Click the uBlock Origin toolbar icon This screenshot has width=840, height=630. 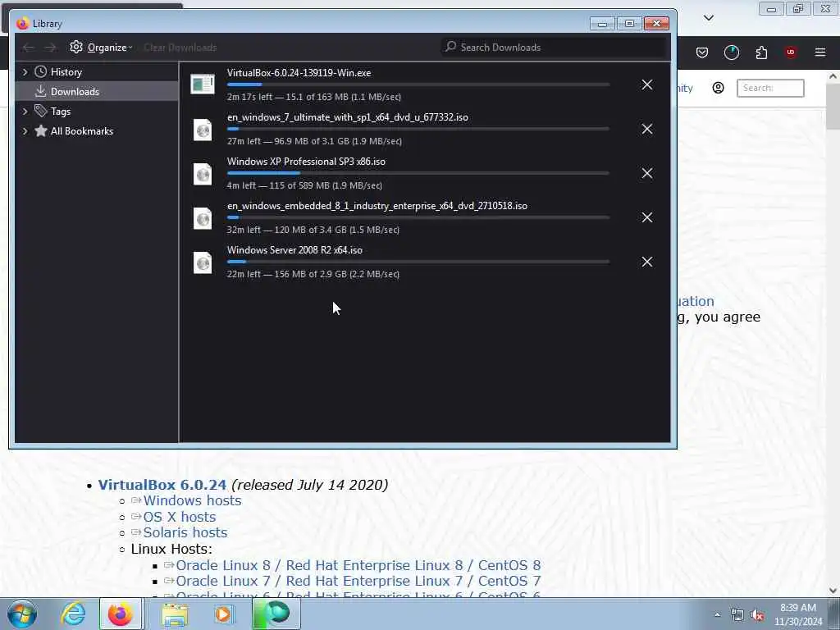click(790, 52)
